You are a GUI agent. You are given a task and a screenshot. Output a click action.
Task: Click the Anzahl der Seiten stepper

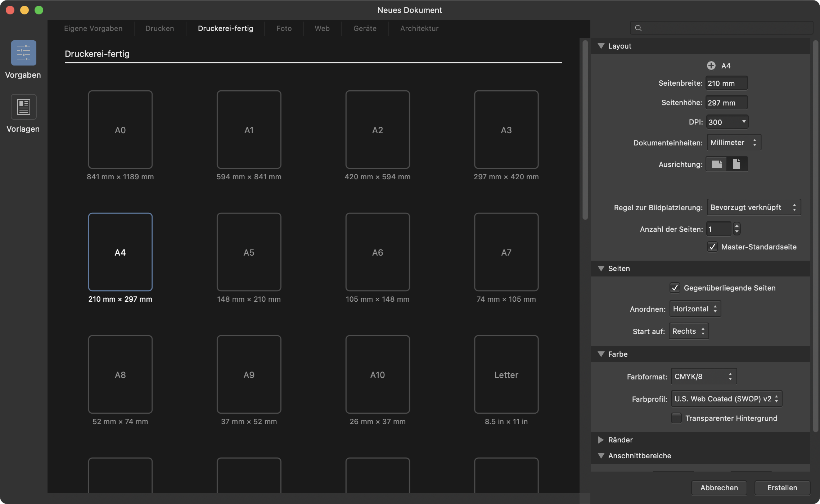click(737, 229)
